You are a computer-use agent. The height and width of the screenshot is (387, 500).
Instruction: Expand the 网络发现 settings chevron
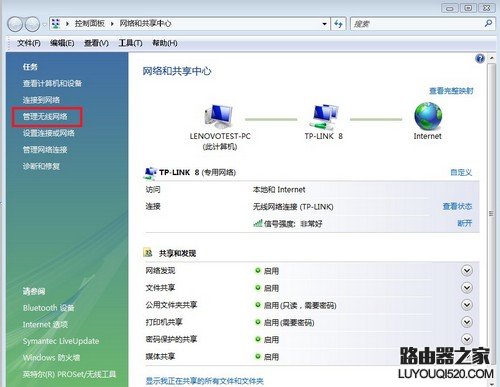(x=467, y=270)
